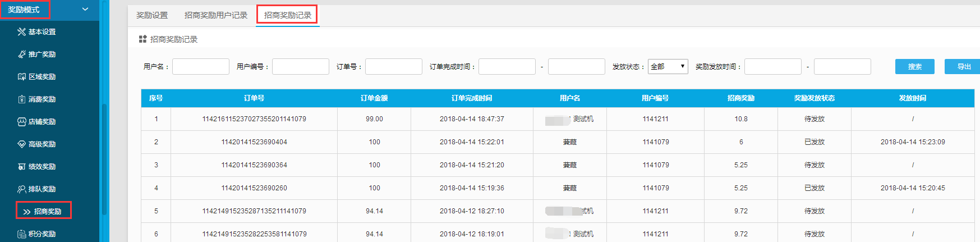Screen dimensions: 980x242
Task: Switch to the 奖励设置 tab
Action: [152, 15]
